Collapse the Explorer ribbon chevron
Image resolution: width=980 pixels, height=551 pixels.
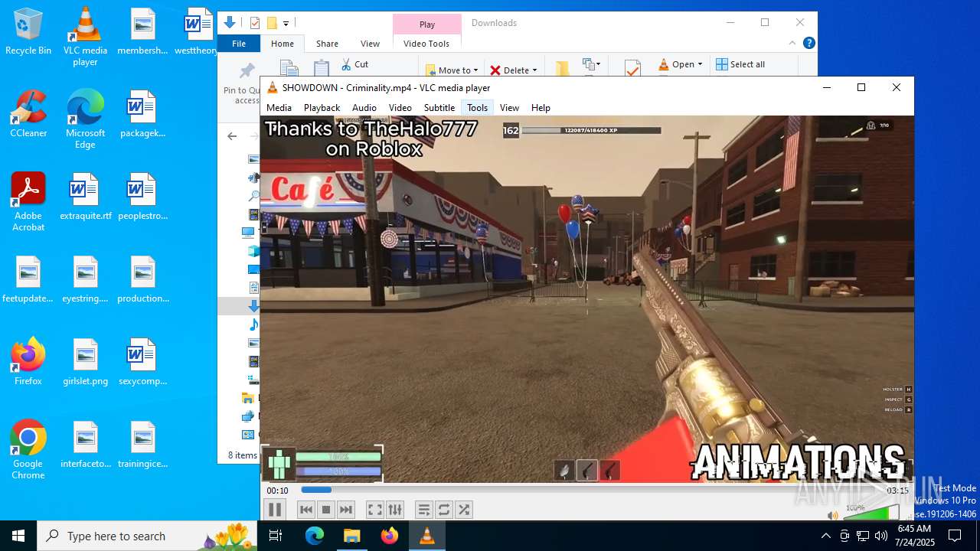[793, 44]
